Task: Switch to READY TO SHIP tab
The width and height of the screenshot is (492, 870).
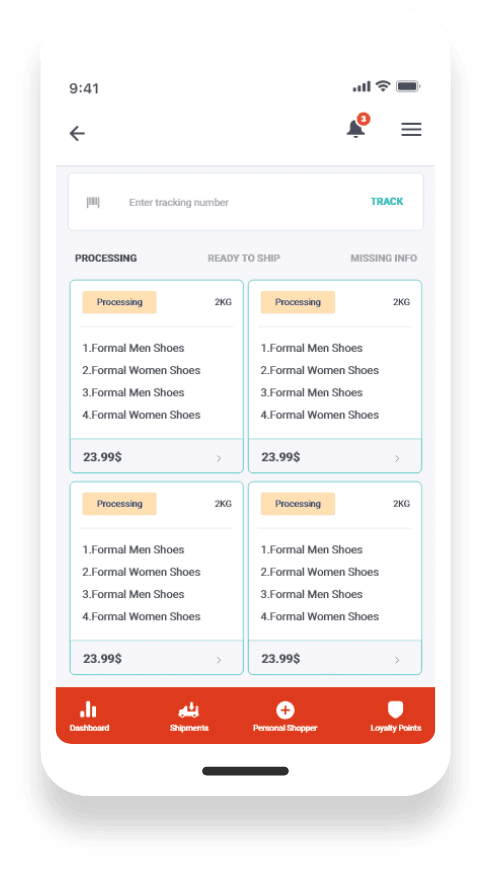Action: [244, 258]
